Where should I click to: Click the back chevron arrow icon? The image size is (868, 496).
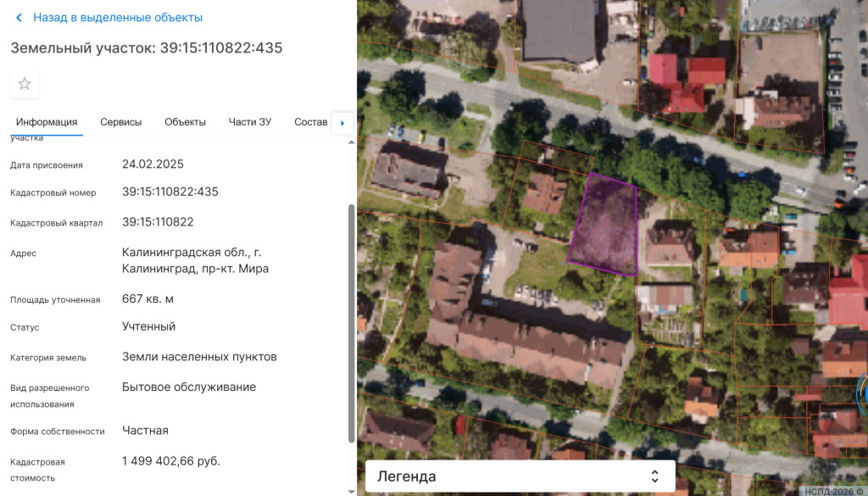click(19, 18)
